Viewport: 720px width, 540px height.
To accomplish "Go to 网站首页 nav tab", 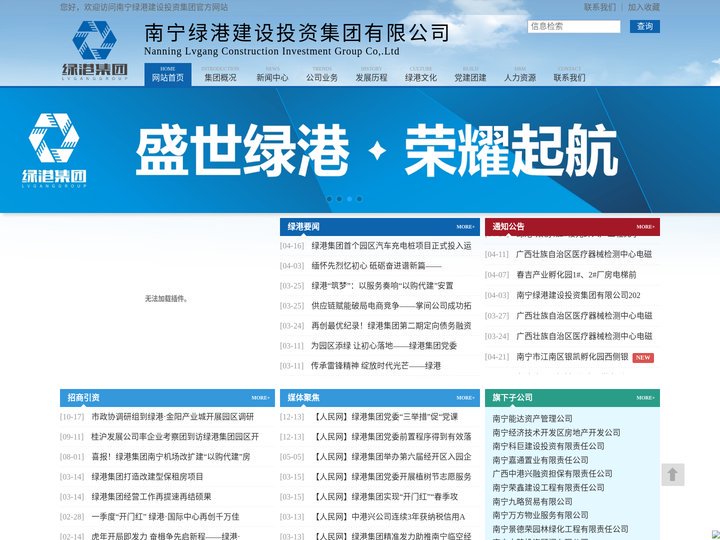I will tap(168, 74).
